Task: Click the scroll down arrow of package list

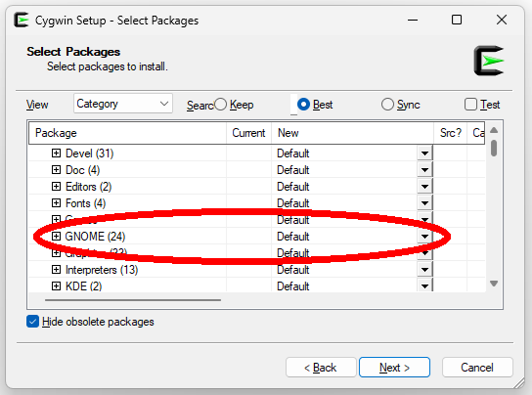Action: 494,284
